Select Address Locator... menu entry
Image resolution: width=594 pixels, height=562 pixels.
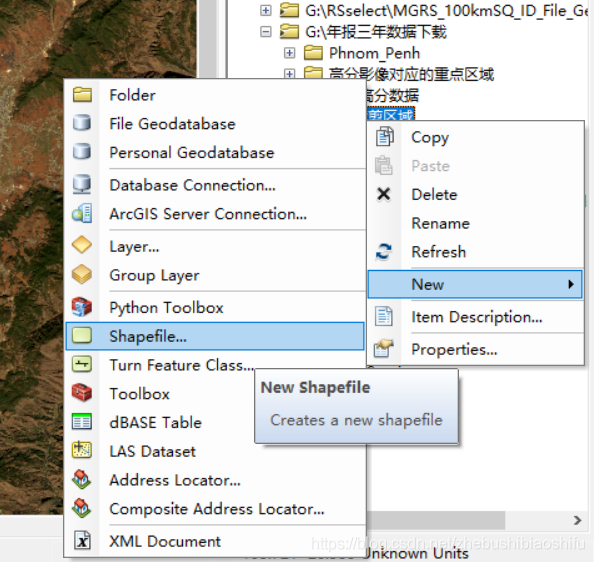215,480
